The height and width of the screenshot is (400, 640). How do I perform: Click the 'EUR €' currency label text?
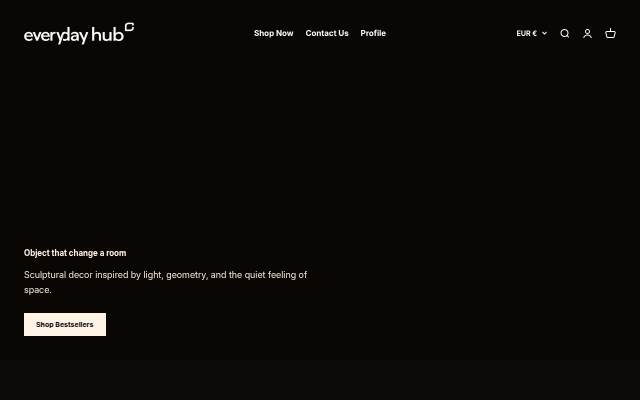tap(527, 33)
